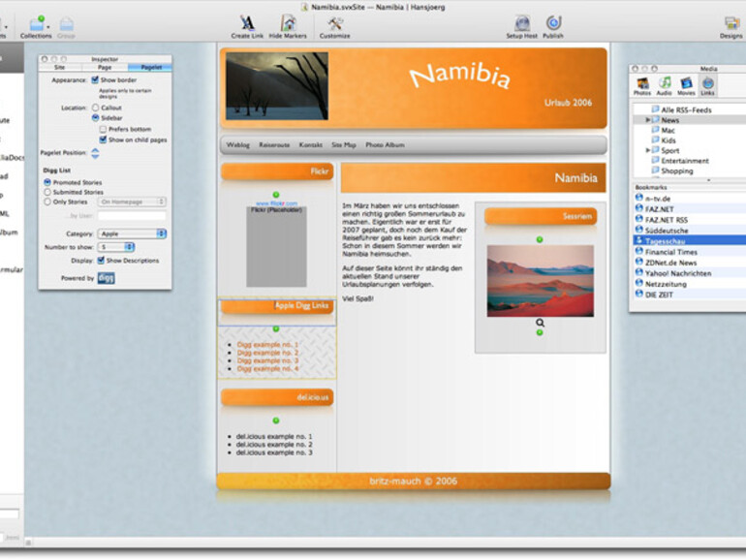This screenshot has height=560, width=746.
Task: Select the Financial Times bookmark
Action: [670, 252]
